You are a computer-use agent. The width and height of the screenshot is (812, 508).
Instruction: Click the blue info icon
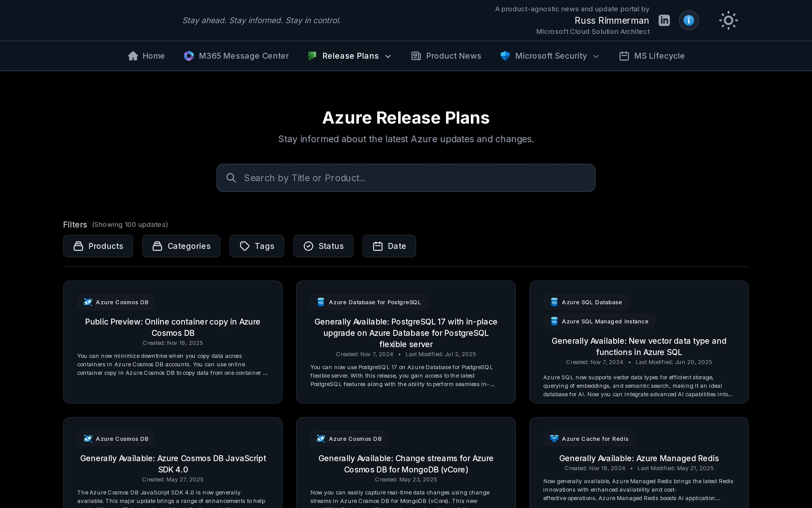point(689,21)
